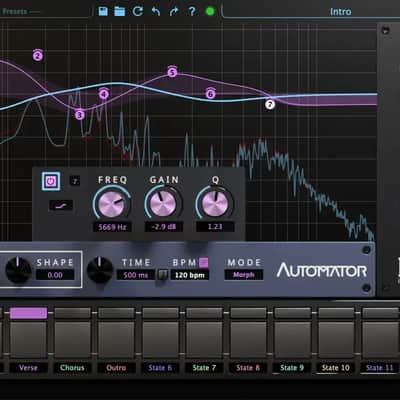The image size is (400, 400).
Task: Click the indicator strip above Chorus pad
Action: pos(72,313)
